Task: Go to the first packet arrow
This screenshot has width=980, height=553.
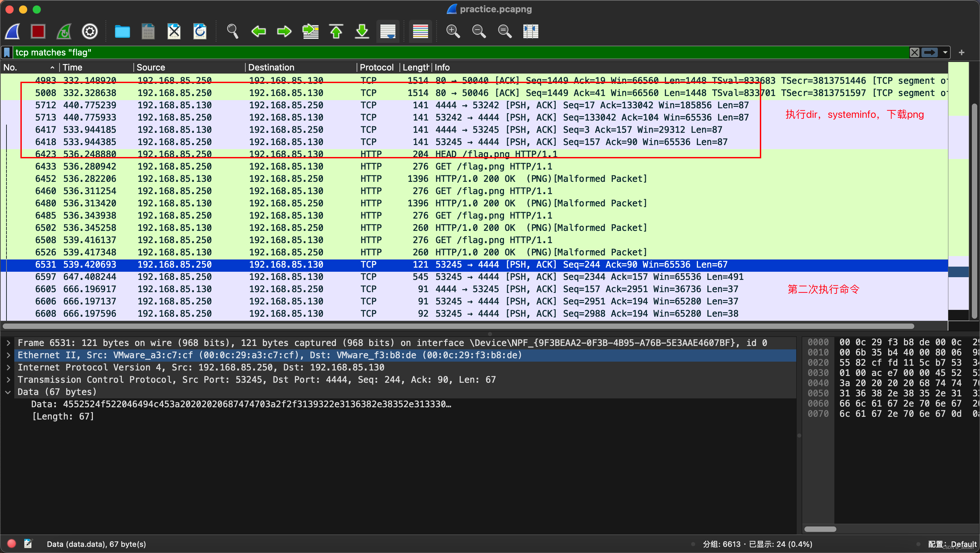Action: coord(336,31)
